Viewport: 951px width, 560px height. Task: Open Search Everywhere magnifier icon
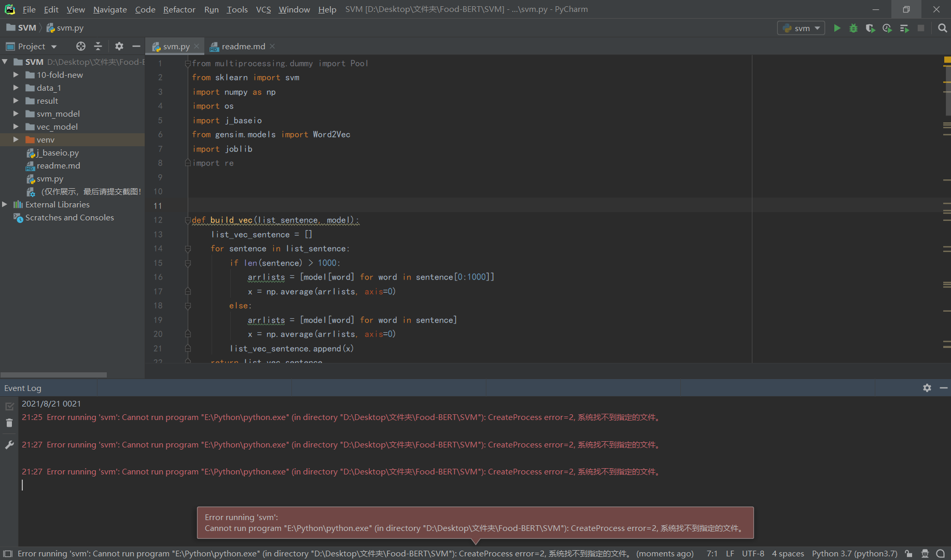click(x=943, y=28)
